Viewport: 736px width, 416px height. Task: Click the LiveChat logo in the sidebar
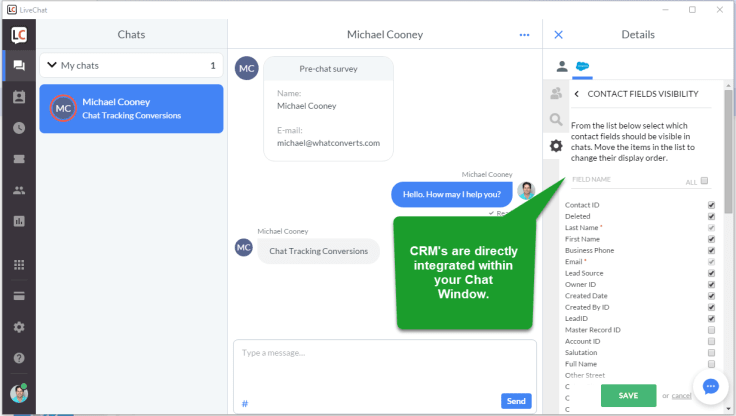click(x=19, y=35)
